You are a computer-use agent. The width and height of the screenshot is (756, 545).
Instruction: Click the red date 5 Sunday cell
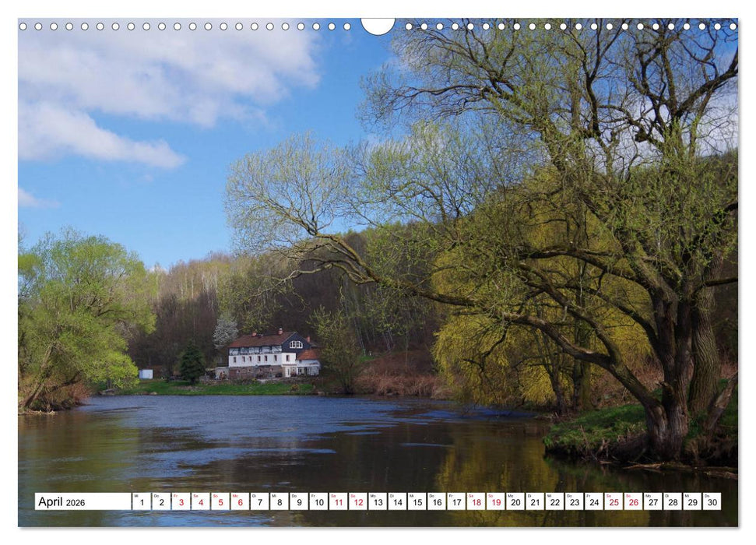(220, 502)
